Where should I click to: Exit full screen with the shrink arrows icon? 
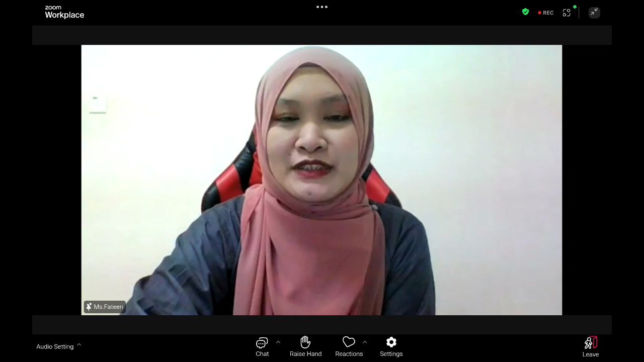[594, 12]
